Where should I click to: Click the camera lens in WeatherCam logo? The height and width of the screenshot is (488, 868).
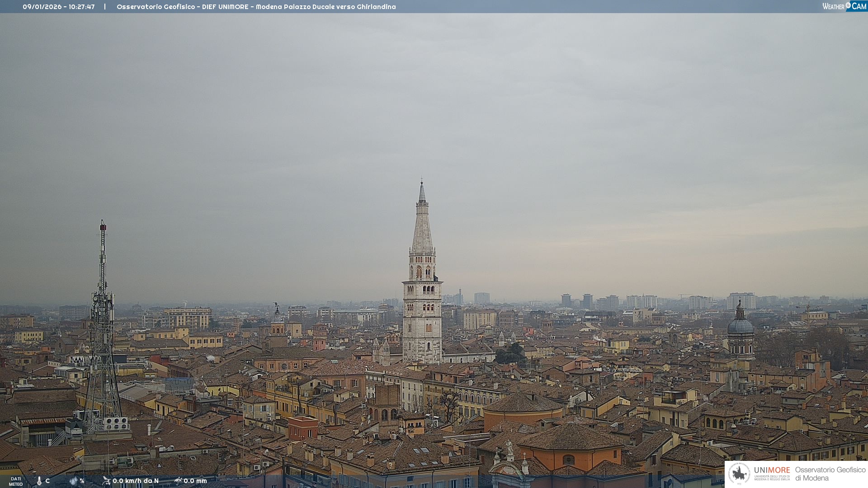(848, 5)
